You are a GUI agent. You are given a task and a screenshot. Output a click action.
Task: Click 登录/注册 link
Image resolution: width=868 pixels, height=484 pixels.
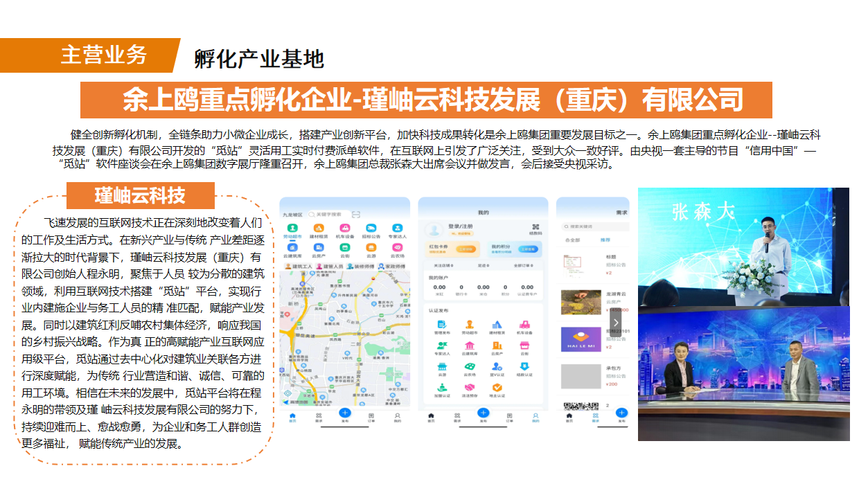click(x=460, y=226)
